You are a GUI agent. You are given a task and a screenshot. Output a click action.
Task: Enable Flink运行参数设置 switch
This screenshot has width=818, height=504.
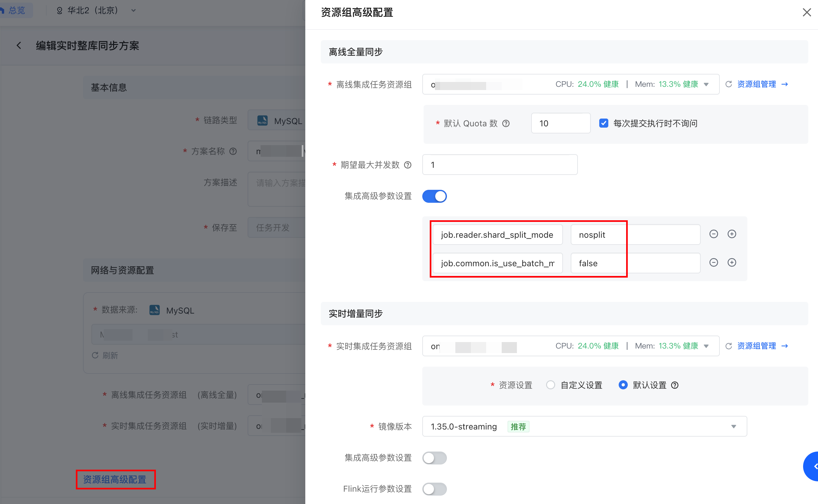point(434,489)
